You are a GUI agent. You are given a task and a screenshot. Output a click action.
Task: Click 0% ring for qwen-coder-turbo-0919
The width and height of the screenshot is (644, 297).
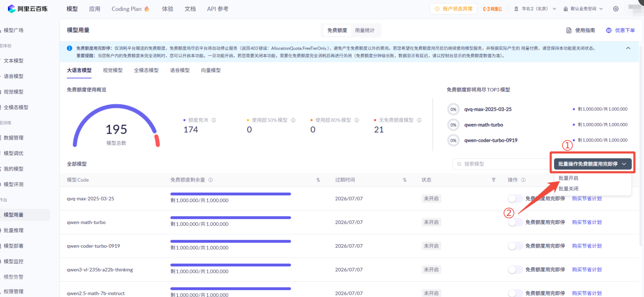click(453, 140)
